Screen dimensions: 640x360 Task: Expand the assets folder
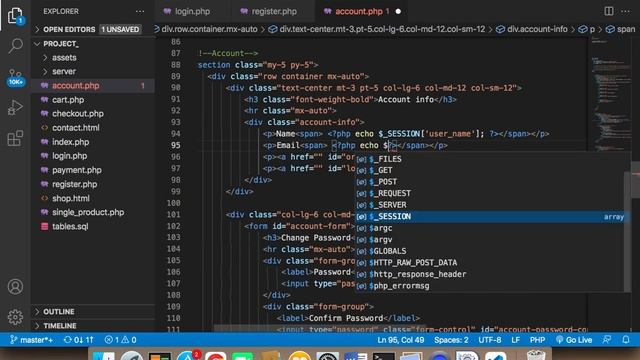coord(64,58)
